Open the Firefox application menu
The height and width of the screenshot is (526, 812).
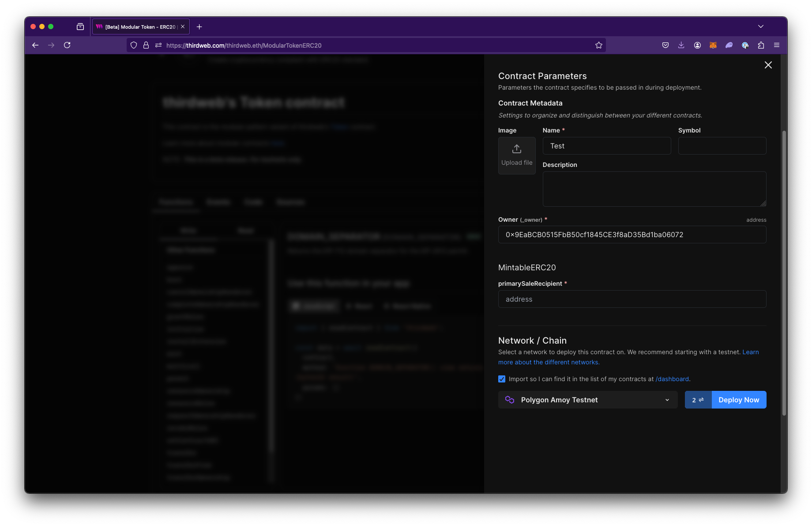[x=777, y=45]
